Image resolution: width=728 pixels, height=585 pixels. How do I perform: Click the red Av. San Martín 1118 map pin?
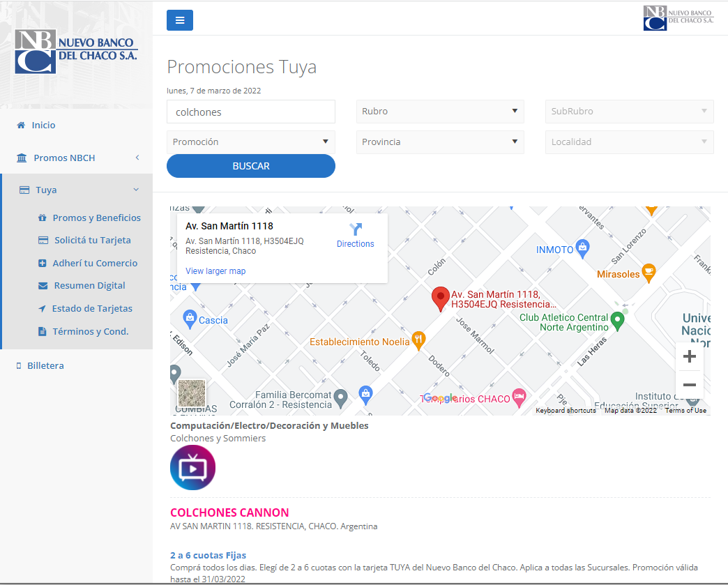[x=440, y=299]
